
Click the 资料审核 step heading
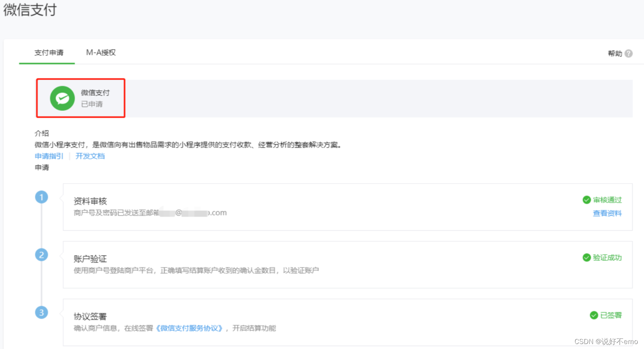click(x=90, y=201)
